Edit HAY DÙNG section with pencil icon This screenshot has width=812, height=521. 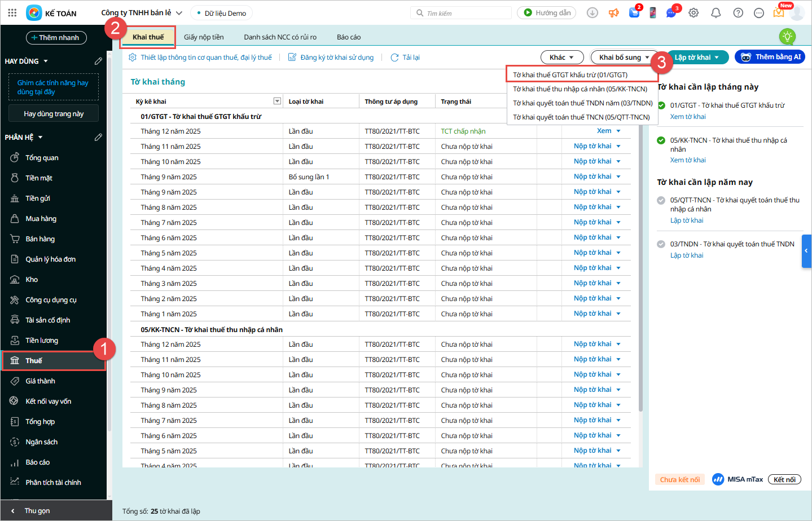98,61
